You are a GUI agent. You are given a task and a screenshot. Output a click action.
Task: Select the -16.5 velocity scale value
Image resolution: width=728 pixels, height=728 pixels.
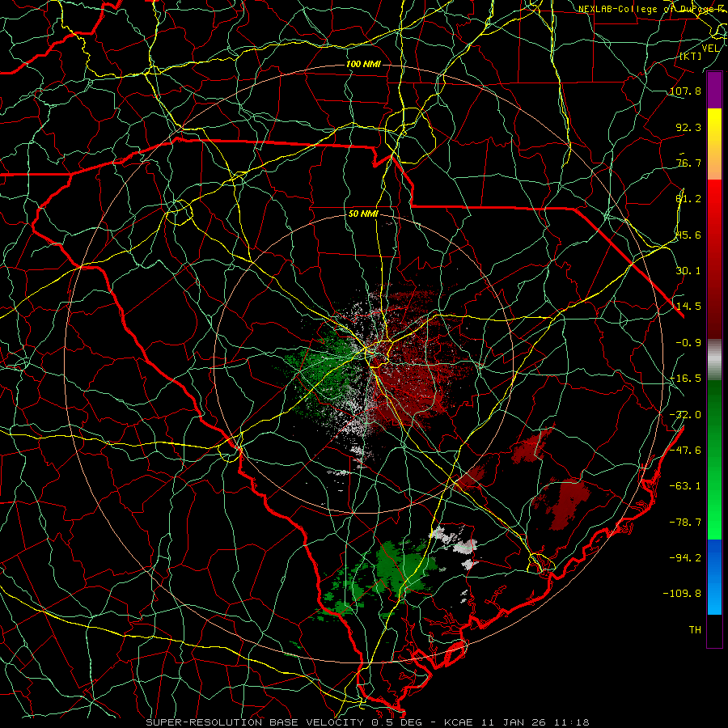click(685, 379)
